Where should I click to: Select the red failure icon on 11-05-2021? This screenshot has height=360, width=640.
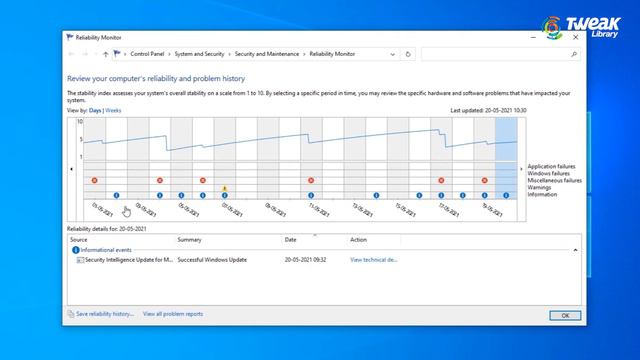point(311,180)
